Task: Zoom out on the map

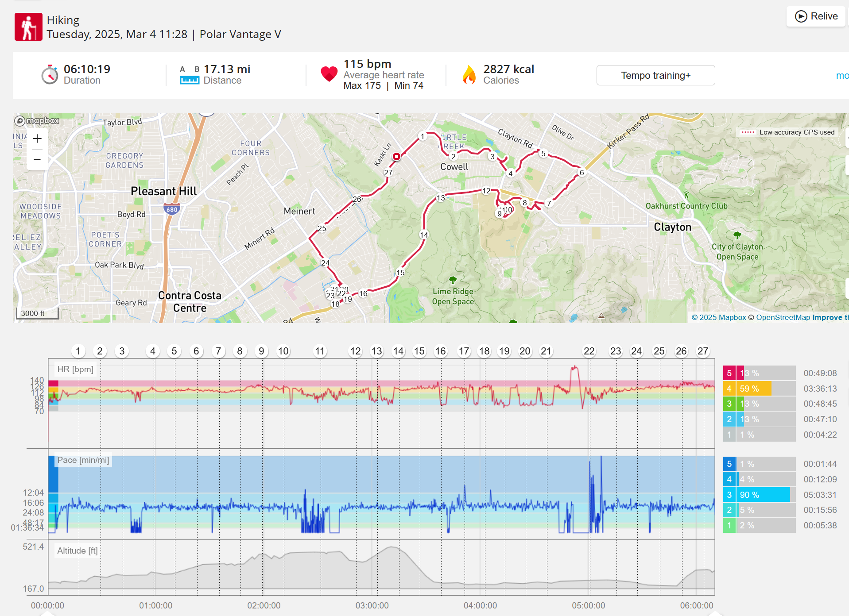Action: tap(37, 159)
